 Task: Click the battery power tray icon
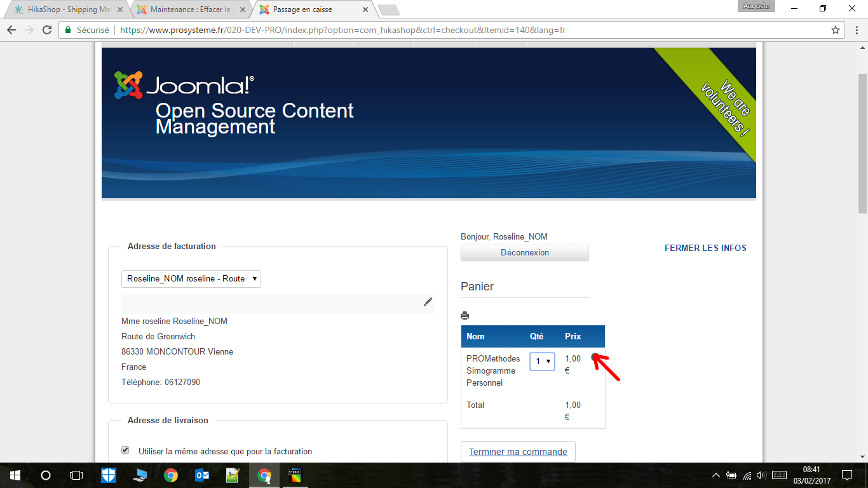[731, 475]
